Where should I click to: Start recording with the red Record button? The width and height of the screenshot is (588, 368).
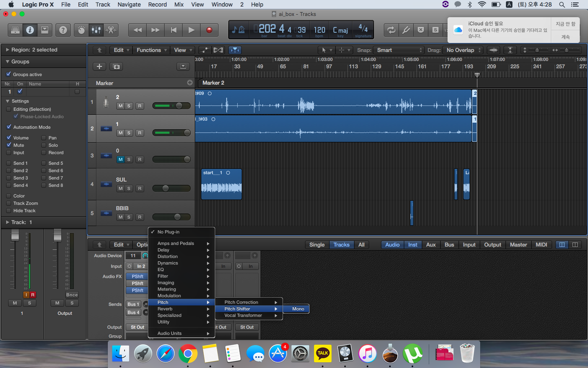pyautogui.click(x=209, y=30)
